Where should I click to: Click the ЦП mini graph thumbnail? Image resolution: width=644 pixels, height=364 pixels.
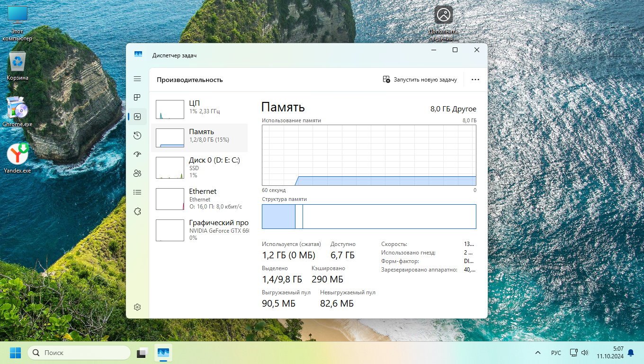pyautogui.click(x=170, y=109)
